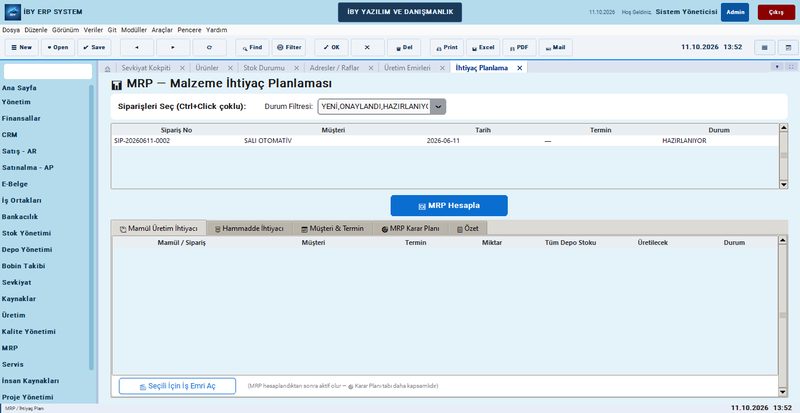
Task: Click the Open toolbar button
Action: tap(58, 47)
